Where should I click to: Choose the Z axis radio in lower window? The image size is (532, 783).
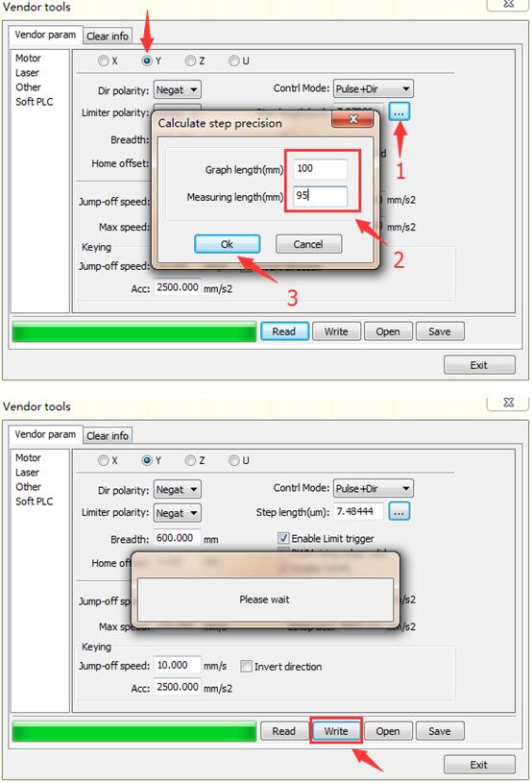pyautogui.click(x=190, y=460)
